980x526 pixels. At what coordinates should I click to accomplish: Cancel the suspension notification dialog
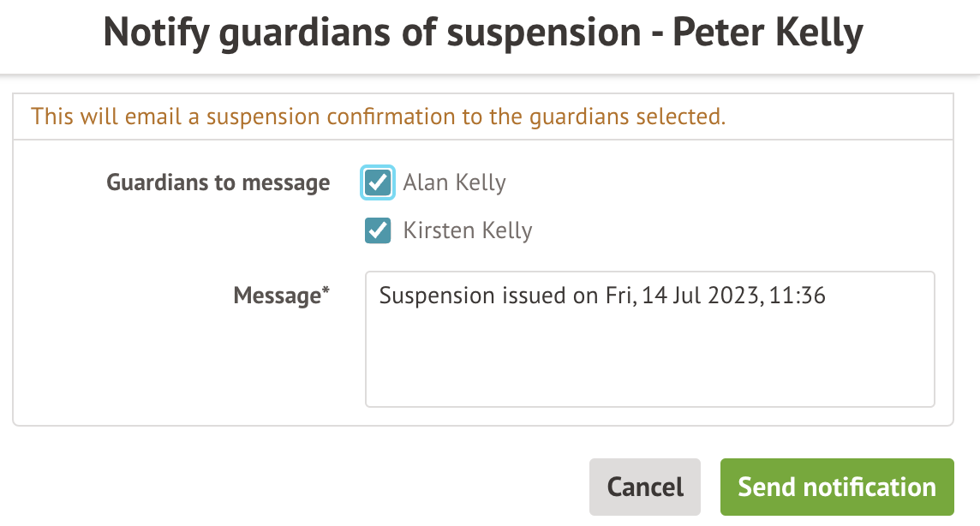[644, 487]
